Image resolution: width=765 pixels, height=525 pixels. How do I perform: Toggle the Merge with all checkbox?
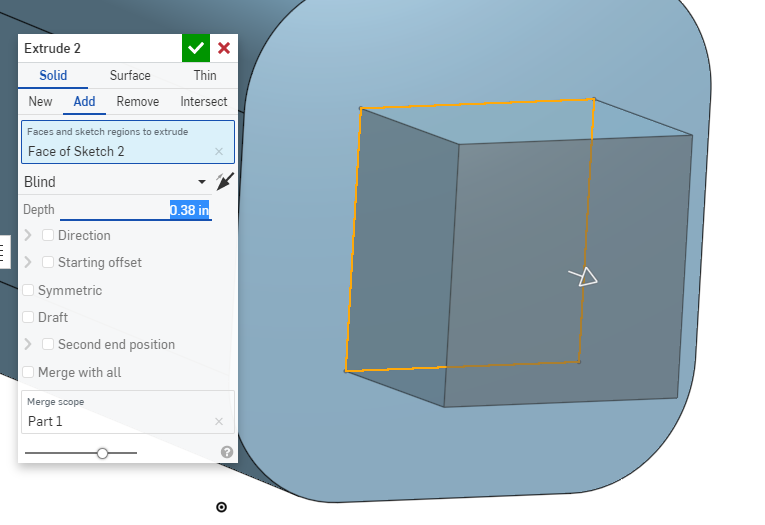(28, 373)
